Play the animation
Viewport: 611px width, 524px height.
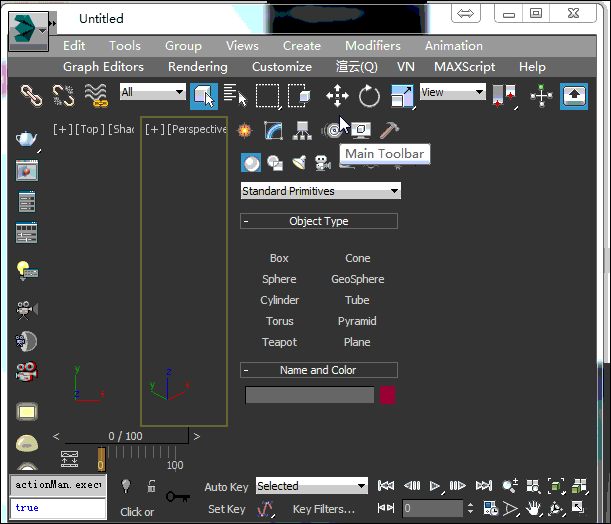tap(435, 486)
